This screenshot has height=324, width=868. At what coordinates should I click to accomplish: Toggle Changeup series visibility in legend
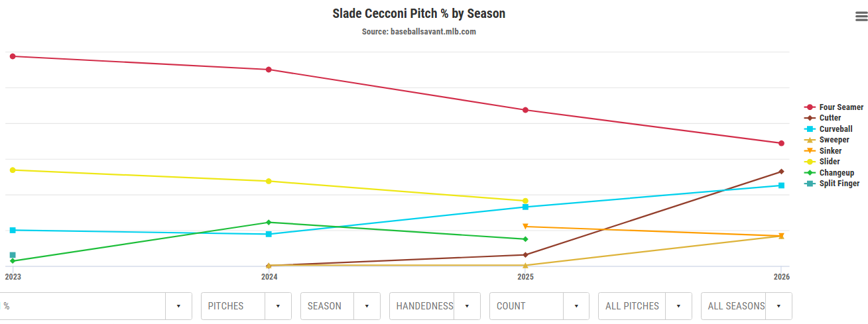(x=836, y=173)
